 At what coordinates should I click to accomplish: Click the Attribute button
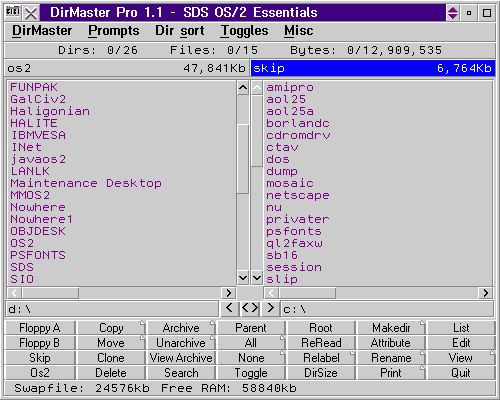[391, 343]
